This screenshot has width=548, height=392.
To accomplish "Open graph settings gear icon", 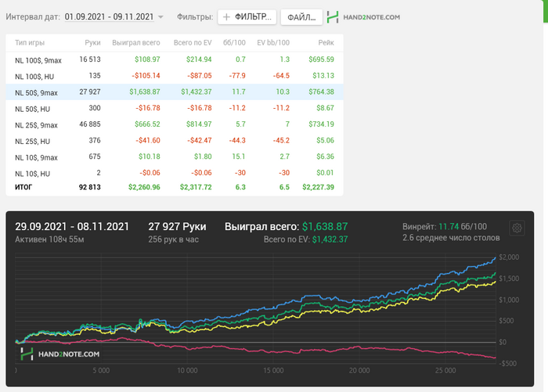I will pos(516,228).
